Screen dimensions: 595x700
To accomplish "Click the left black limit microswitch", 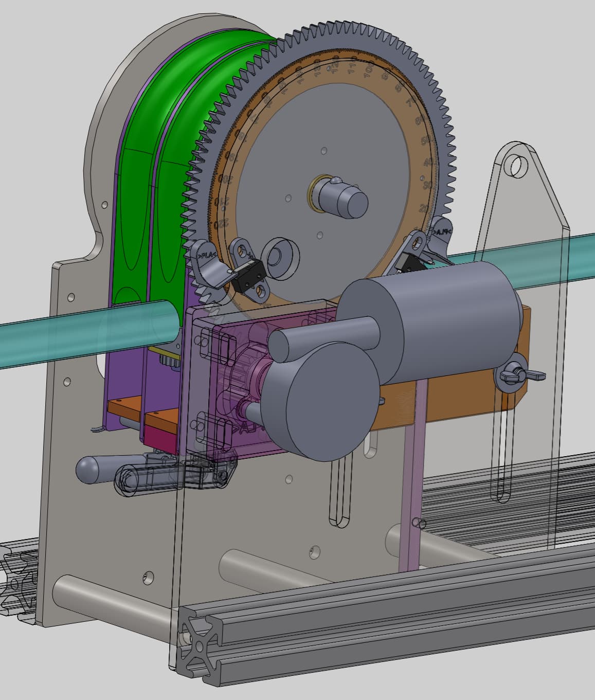I will tap(246, 278).
